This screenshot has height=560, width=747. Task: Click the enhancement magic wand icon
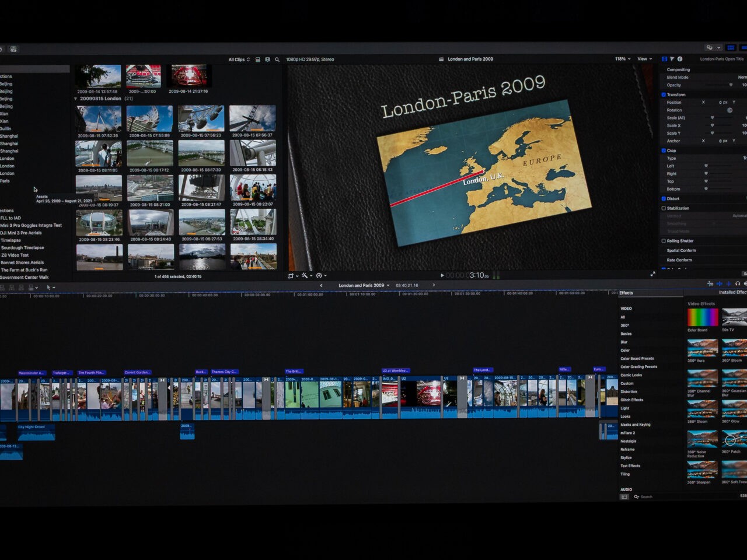point(305,275)
